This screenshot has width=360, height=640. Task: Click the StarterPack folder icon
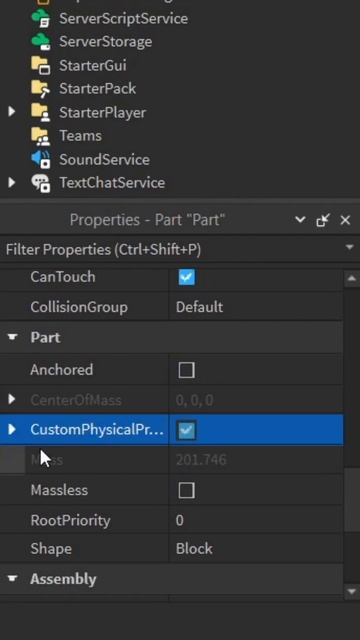click(x=41, y=89)
